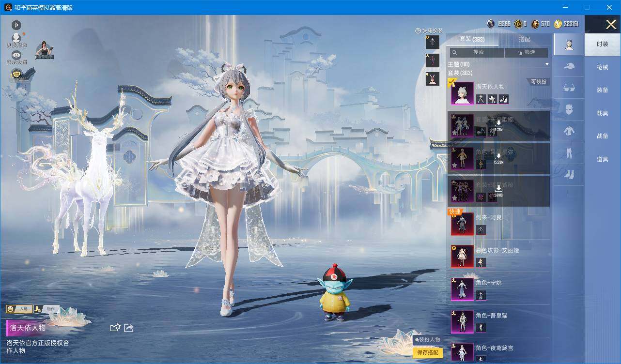The image size is (621, 364).
Task: Click the 装扮人物 button
Action: point(428,339)
